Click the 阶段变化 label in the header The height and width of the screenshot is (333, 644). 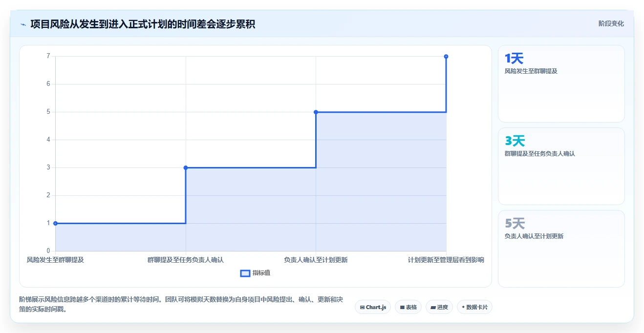pyautogui.click(x=611, y=23)
